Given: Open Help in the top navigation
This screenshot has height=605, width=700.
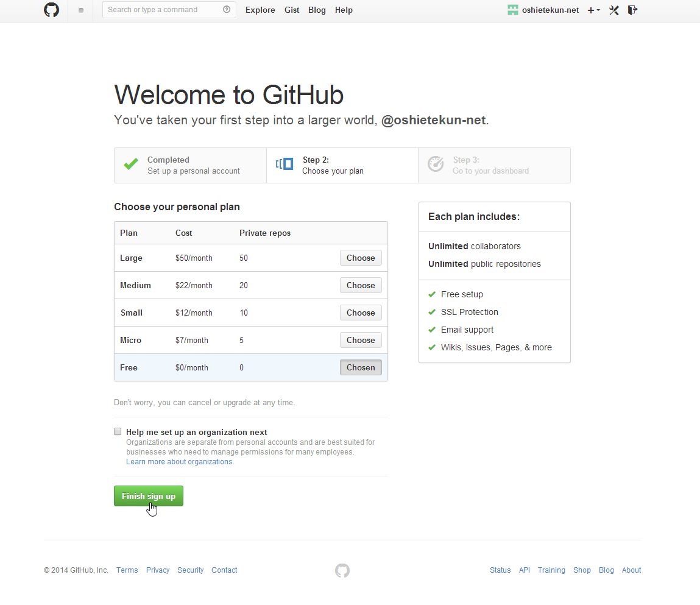Looking at the screenshot, I should [344, 10].
